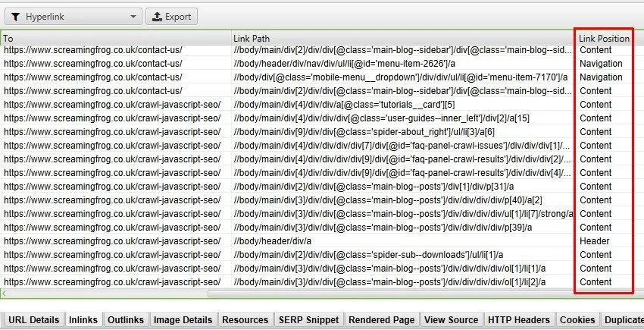The image size is (644, 330).
Task: Show the SERP Snippet tab
Action: pos(309,320)
